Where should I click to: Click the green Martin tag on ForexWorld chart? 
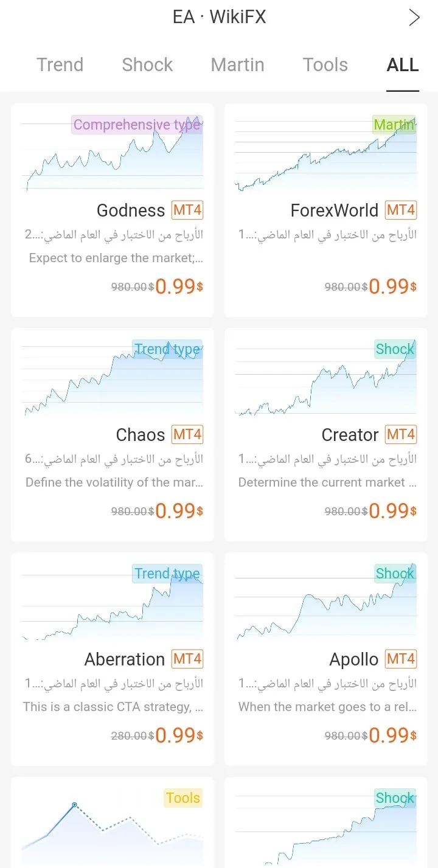click(x=394, y=125)
